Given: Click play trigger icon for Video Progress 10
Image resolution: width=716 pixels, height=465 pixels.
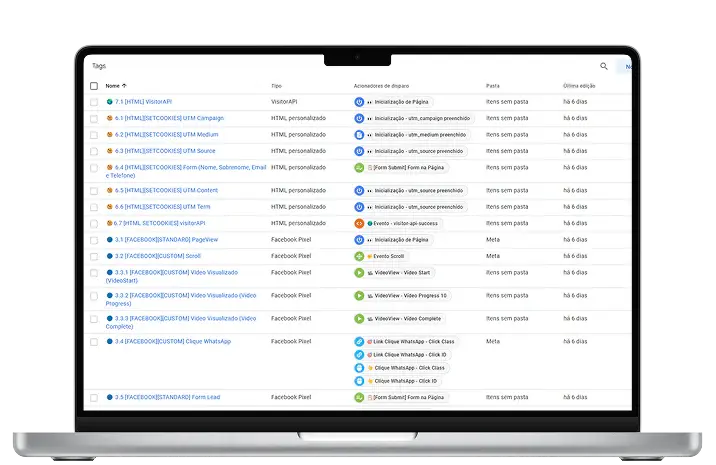Looking at the screenshot, I should coord(359,296).
